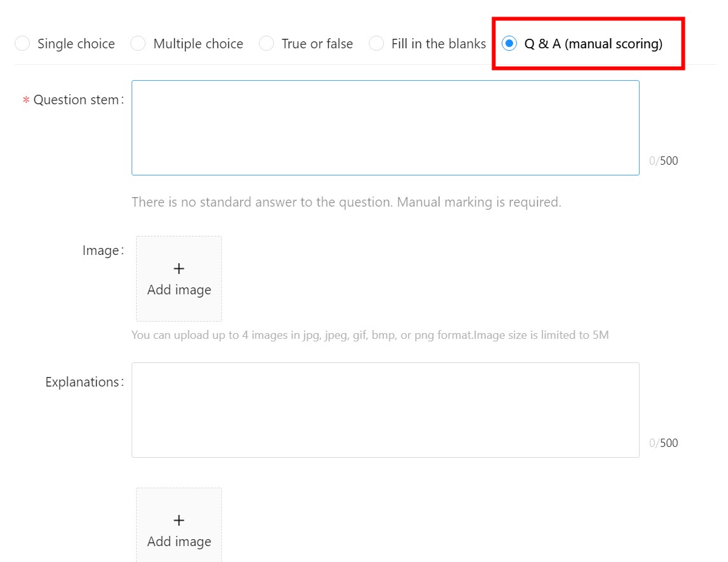Click the Multiple choice label text
The width and height of the screenshot is (728, 562).
pos(198,44)
